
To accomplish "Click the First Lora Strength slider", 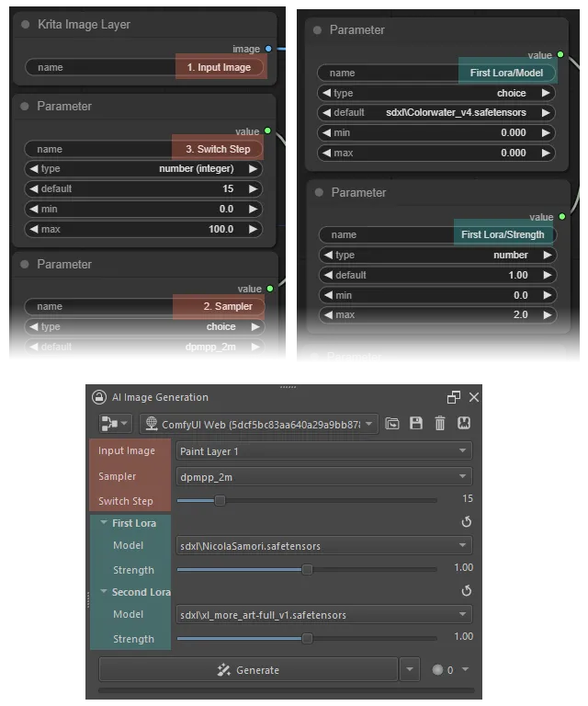I will pyautogui.click(x=307, y=570).
